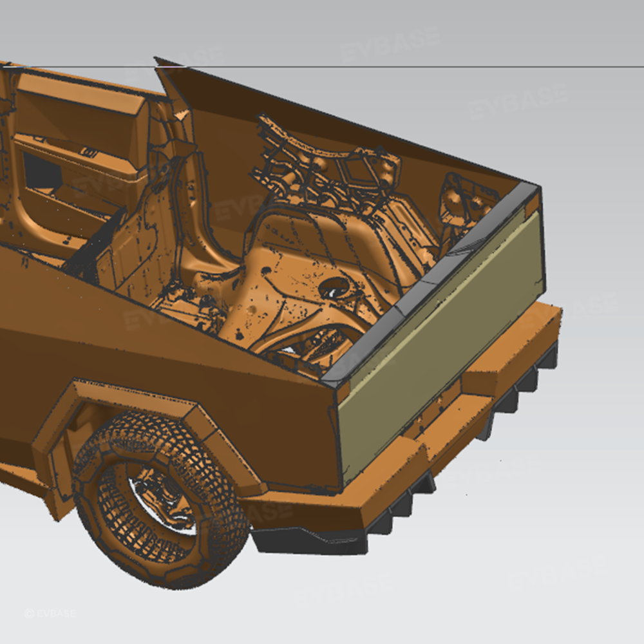Click the EVBASE copyright watermark

click(x=50, y=614)
